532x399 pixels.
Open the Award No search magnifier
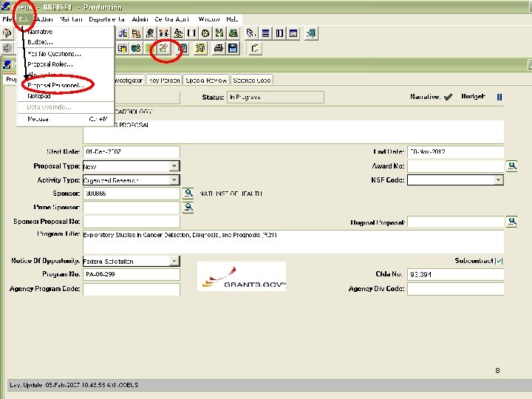(x=512, y=166)
